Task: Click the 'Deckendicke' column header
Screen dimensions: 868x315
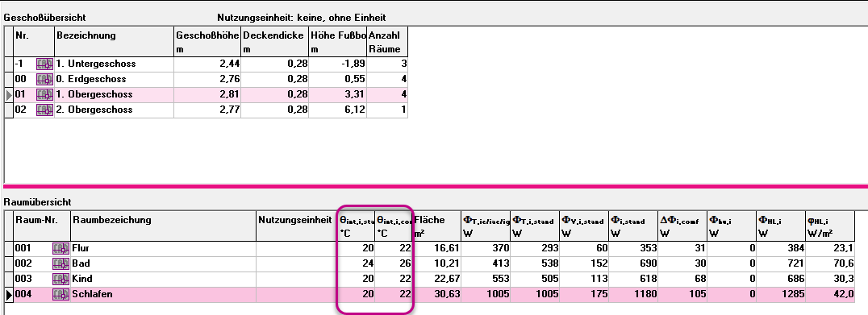Action: click(275, 41)
